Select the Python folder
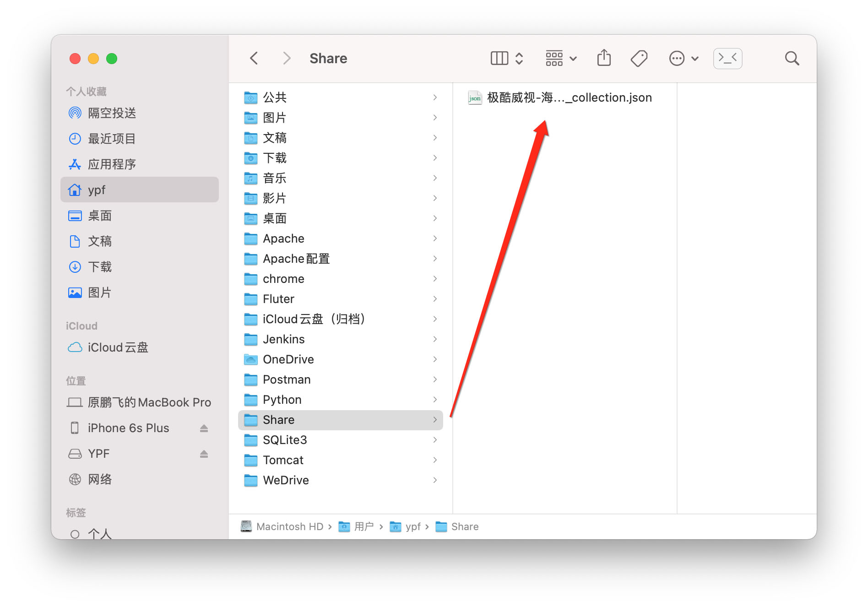This screenshot has height=607, width=868. click(x=282, y=400)
